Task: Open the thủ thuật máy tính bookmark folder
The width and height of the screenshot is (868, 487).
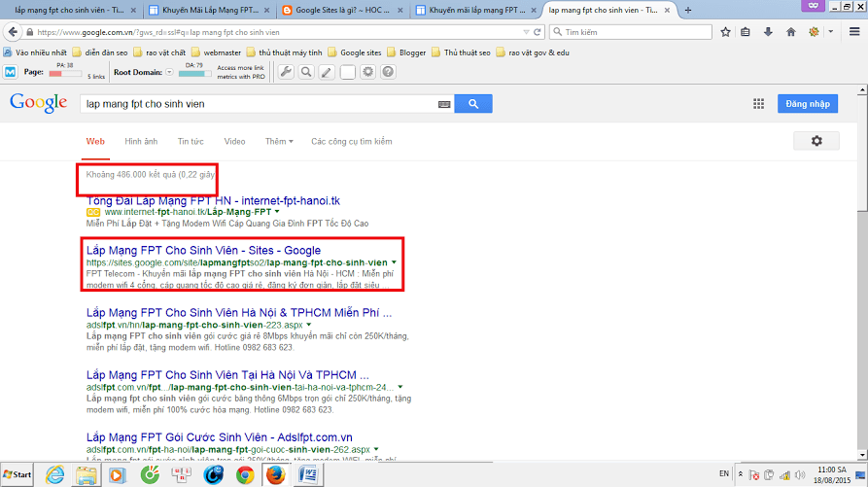Action: coord(285,52)
